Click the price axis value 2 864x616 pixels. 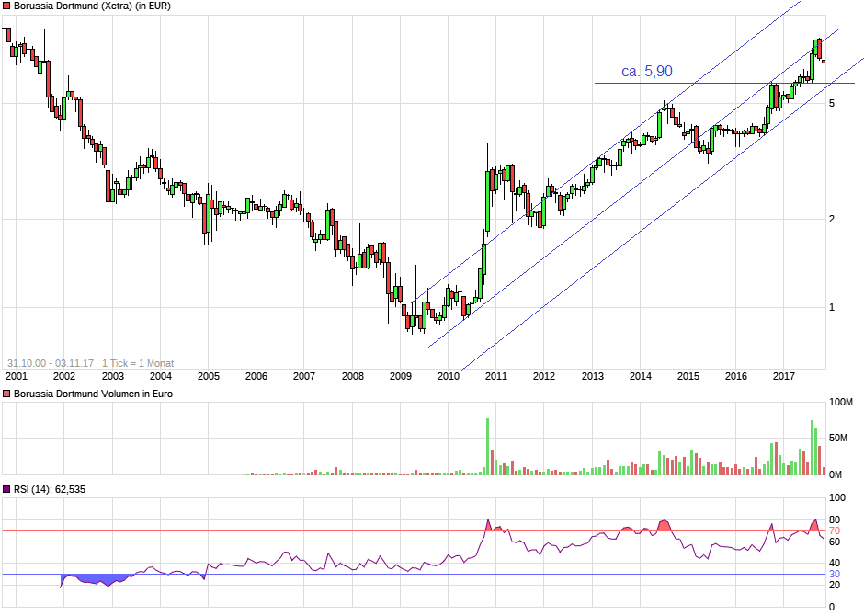coord(832,220)
